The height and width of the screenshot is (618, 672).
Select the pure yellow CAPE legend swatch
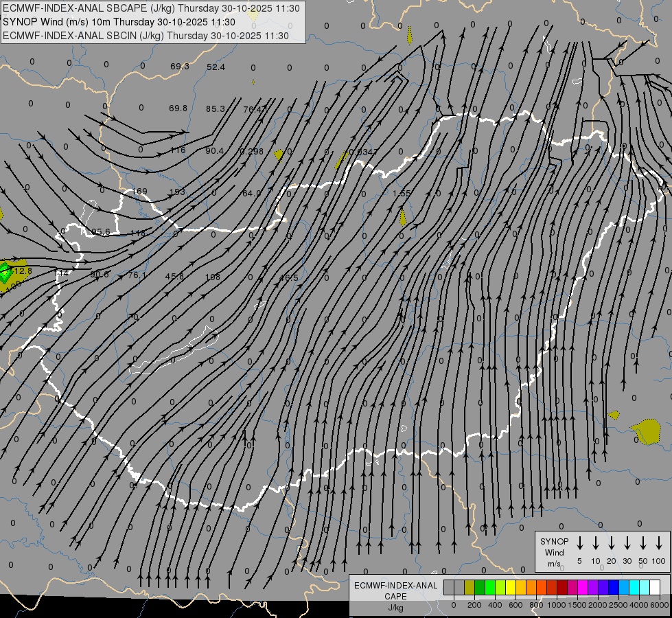[x=511, y=588]
